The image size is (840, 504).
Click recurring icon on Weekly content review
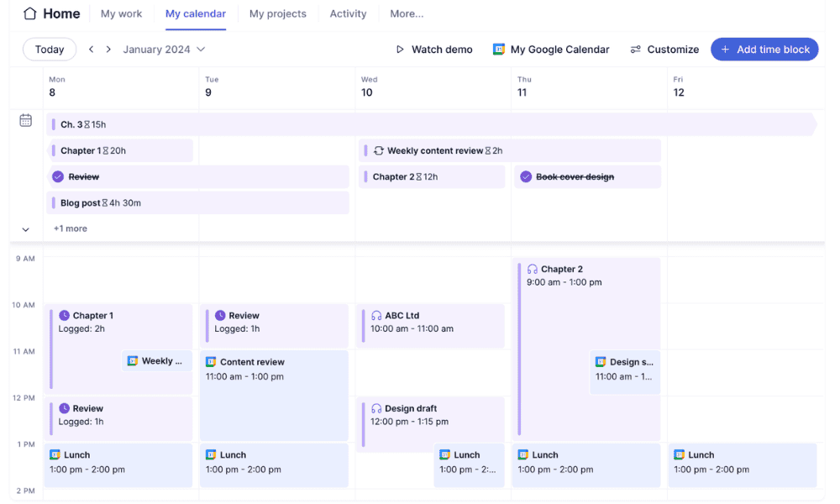pyautogui.click(x=379, y=151)
